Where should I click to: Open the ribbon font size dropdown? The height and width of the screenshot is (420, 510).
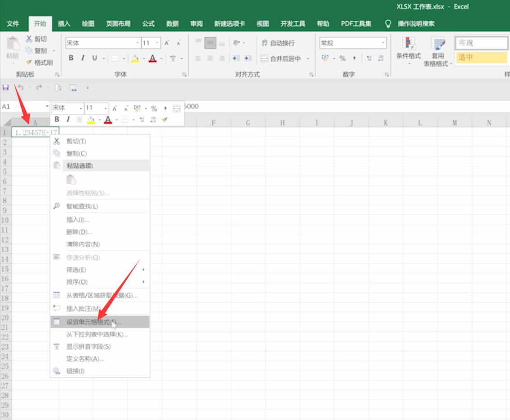157,43
